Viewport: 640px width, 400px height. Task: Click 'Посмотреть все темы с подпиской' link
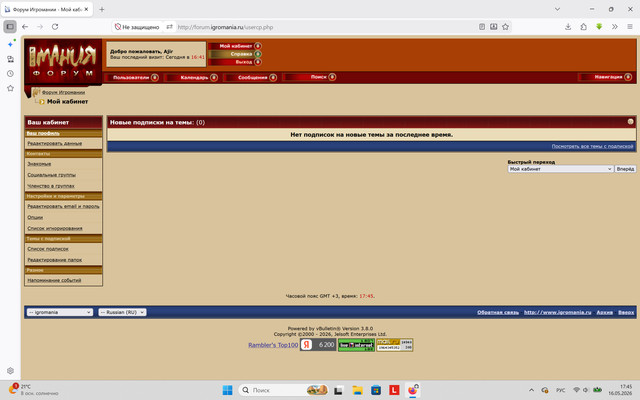pos(592,146)
